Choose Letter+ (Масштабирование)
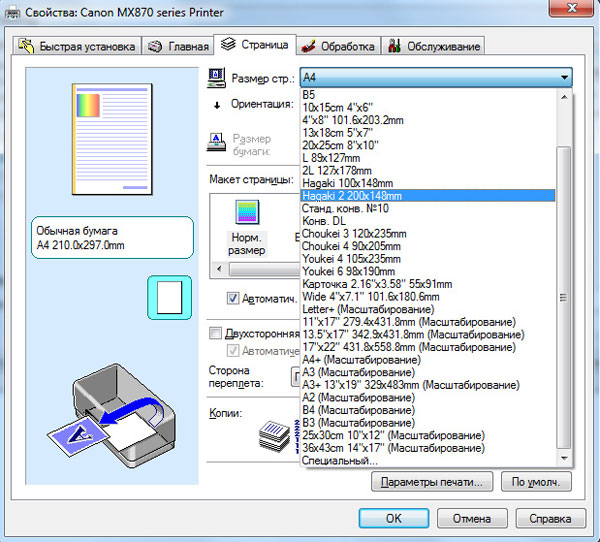This screenshot has width=600, height=542. tap(428, 309)
